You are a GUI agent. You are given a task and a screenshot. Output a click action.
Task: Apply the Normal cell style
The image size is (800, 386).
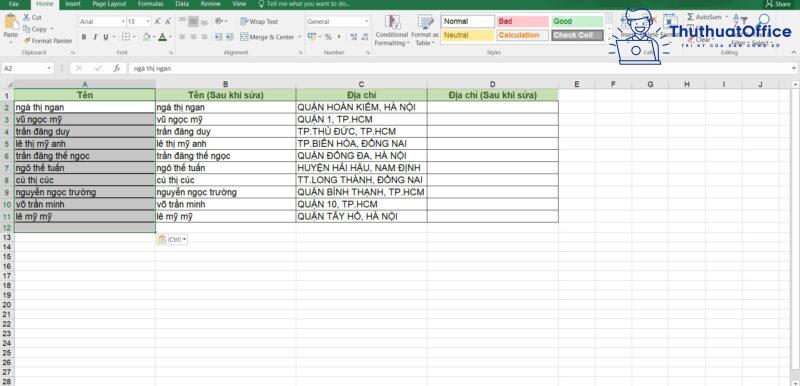468,21
